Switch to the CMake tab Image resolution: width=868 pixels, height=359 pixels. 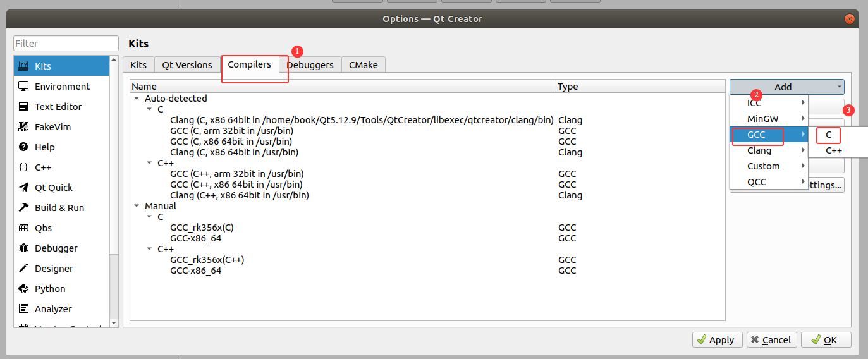(364, 64)
